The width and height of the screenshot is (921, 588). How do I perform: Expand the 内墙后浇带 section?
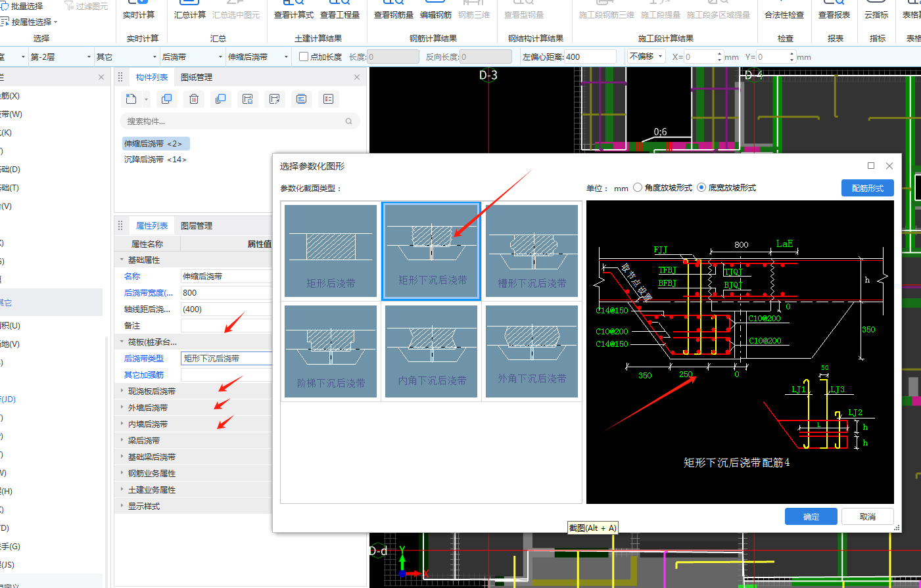(x=122, y=424)
